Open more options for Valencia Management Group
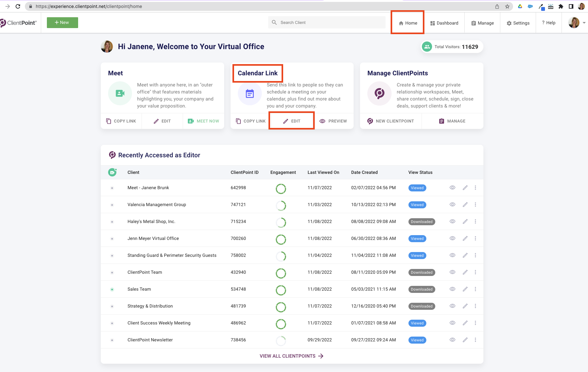The image size is (588, 372). (x=475, y=205)
